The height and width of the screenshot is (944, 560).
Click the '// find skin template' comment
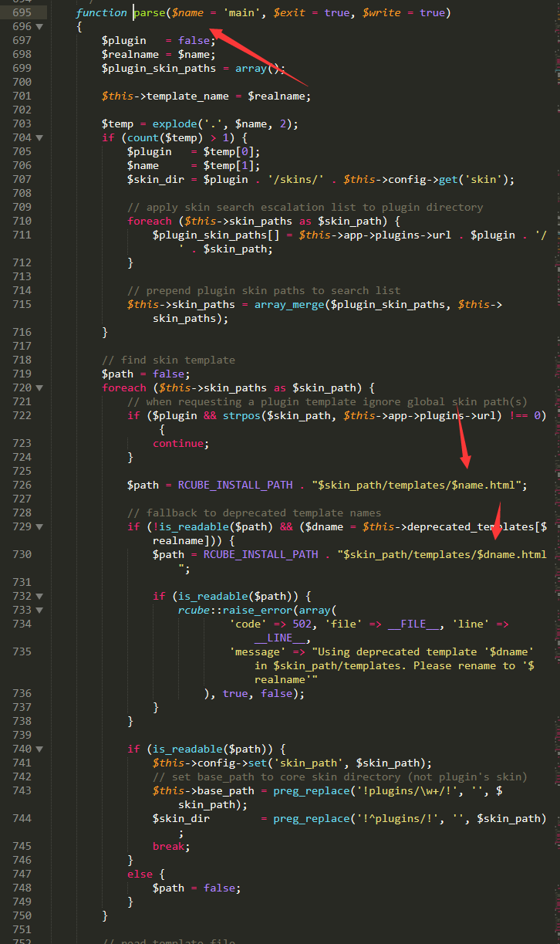click(168, 360)
